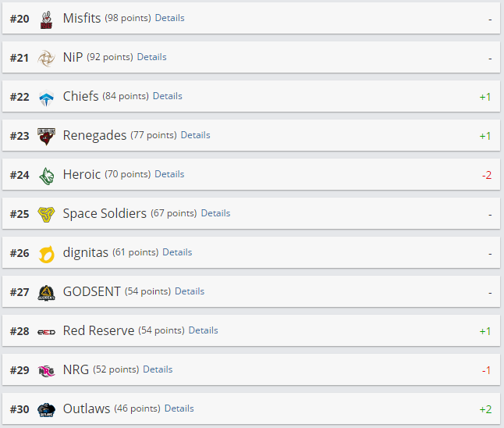This screenshot has height=428, width=504.
Task: Click the NiP team logo icon
Action: [46, 58]
